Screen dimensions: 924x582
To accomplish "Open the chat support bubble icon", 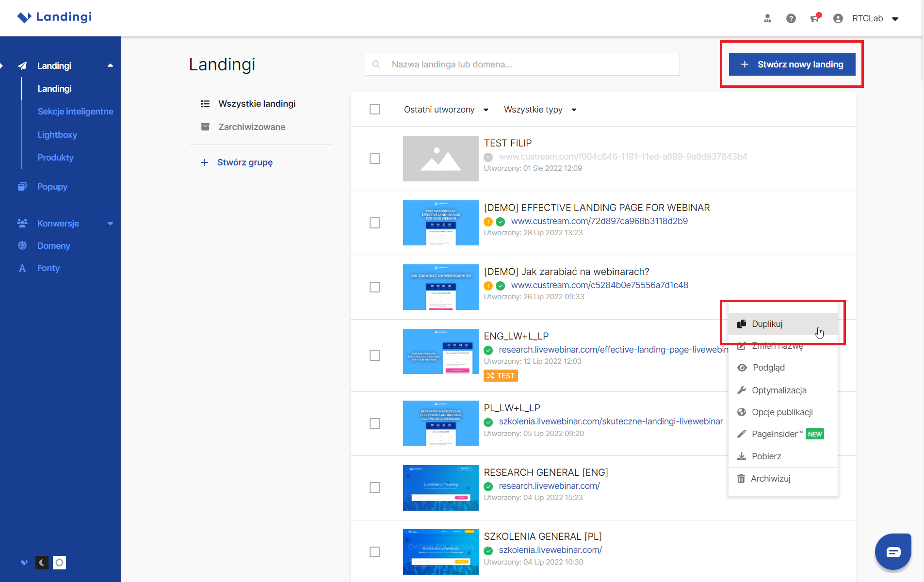I will pos(893,552).
